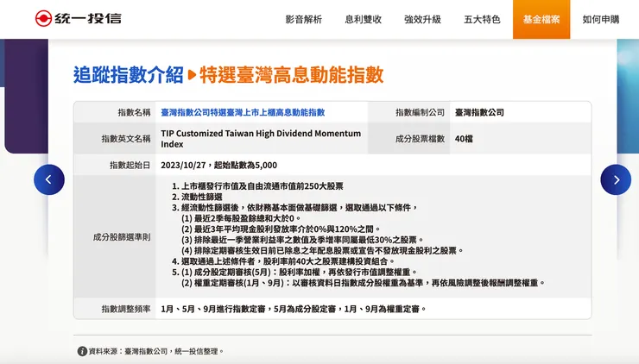Click the 特選臺灣高息動能指數 title

click(292, 75)
